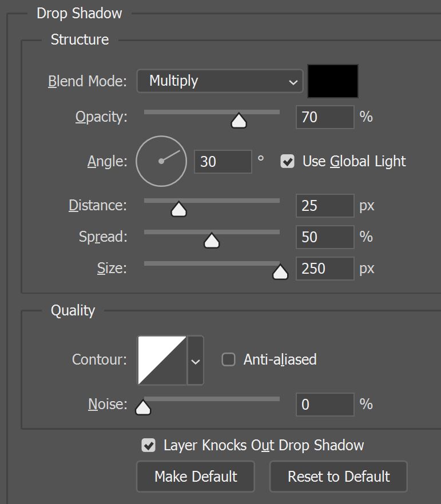Enable the Anti-aliased checkbox
The width and height of the screenshot is (441, 504).
pyautogui.click(x=228, y=359)
